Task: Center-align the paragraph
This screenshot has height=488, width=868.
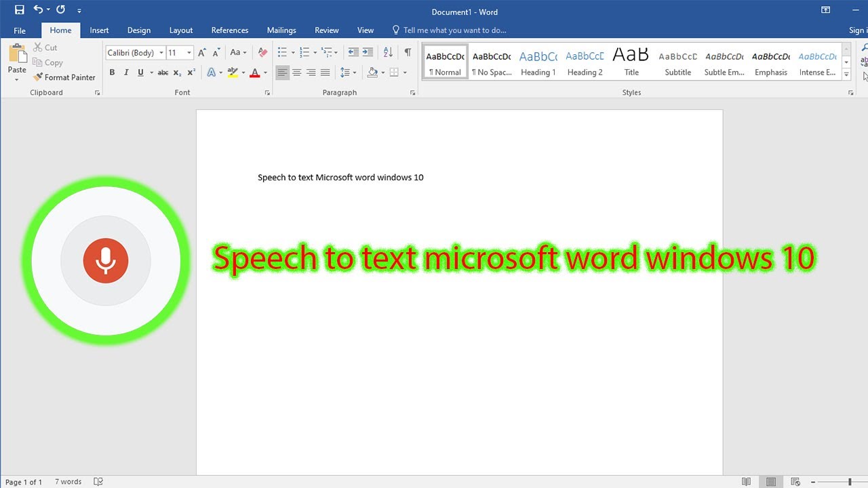Action: [x=297, y=73]
